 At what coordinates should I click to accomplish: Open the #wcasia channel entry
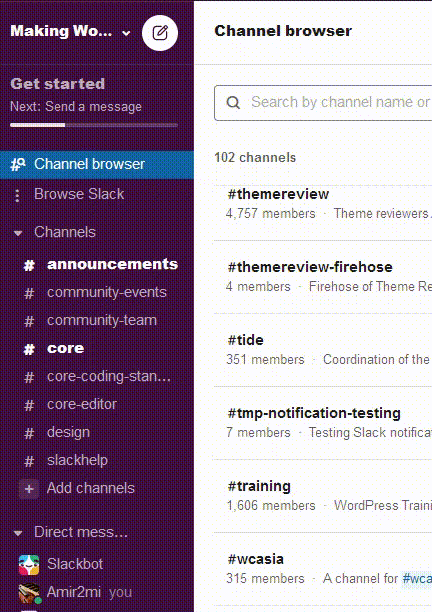[x=256, y=559]
